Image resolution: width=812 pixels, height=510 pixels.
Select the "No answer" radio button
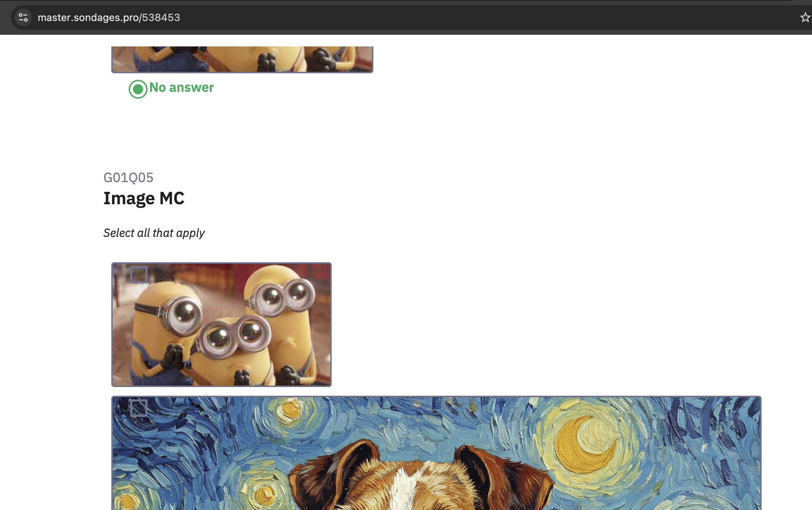138,89
